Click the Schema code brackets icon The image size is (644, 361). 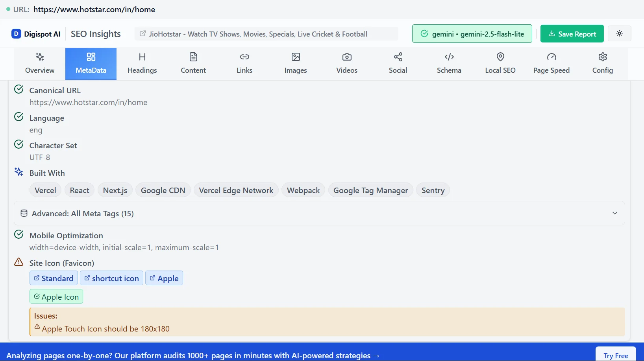[x=449, y=57]
